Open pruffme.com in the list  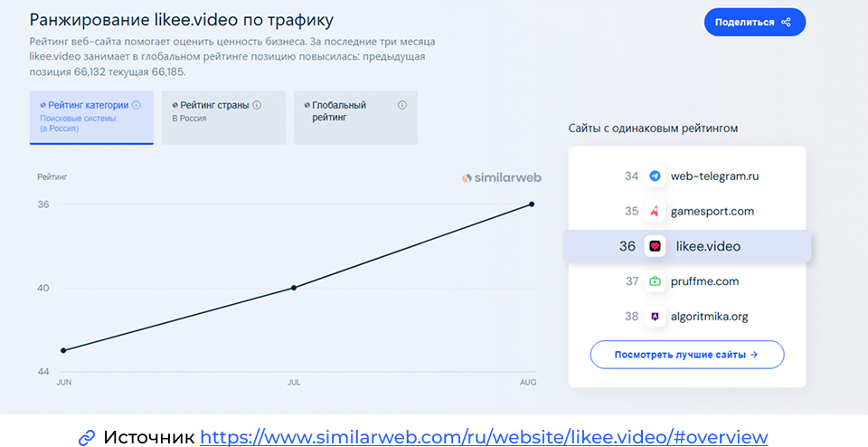pyautogui.click(x=704, y=281)
